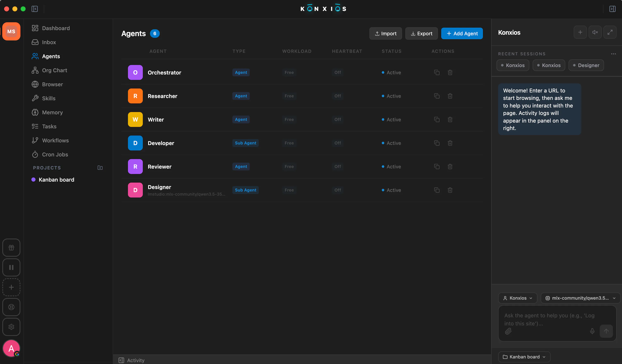
Task: Click the gift icon button
Action: [11, 248]
